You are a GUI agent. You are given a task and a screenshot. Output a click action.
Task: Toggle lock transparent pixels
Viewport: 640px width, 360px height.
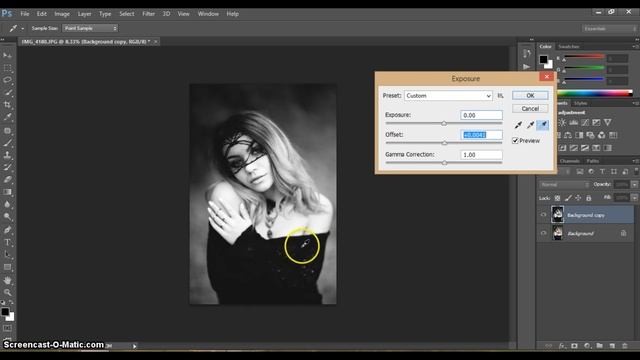tap(557, 198)
